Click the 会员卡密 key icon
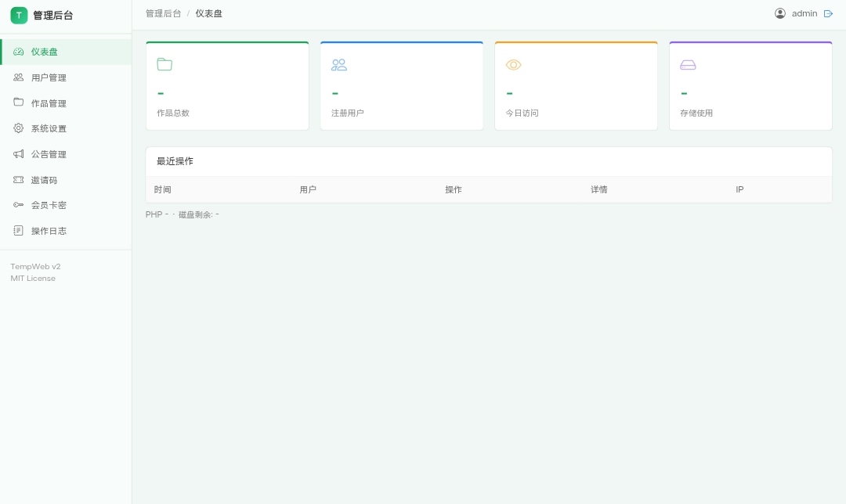Screen dimensions: 846x504 (18, 205)
